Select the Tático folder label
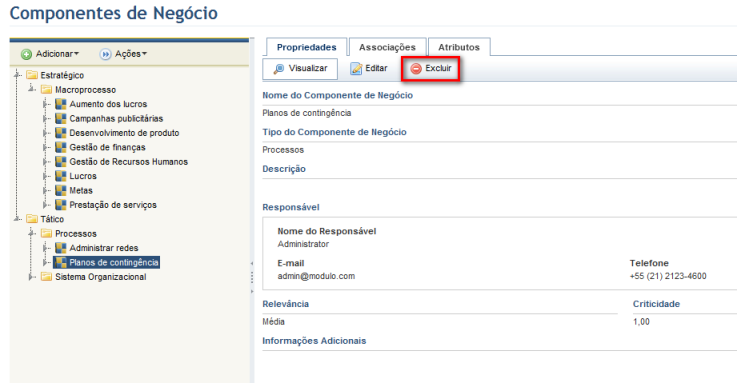The width and height of the screenshot is (737, 383). tap(52, 219)
